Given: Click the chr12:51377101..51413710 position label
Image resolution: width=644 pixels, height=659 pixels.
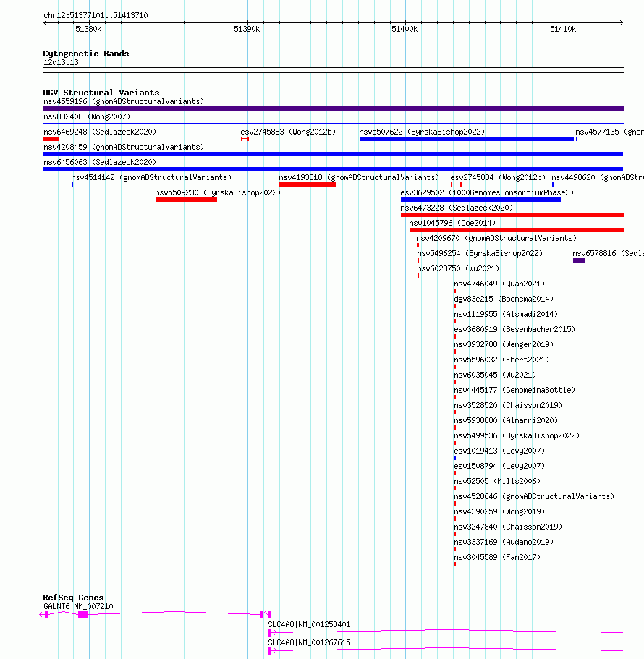Looking at the screenshot, I should tap(96, 15).
